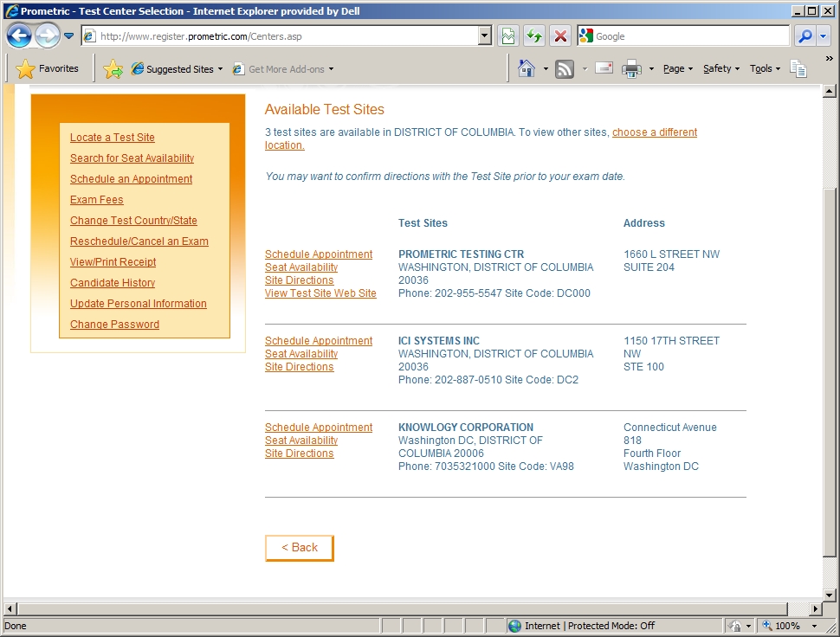
Task: Schedule Appointment at Knowlogy Corporation
Action: pos(318,428)
